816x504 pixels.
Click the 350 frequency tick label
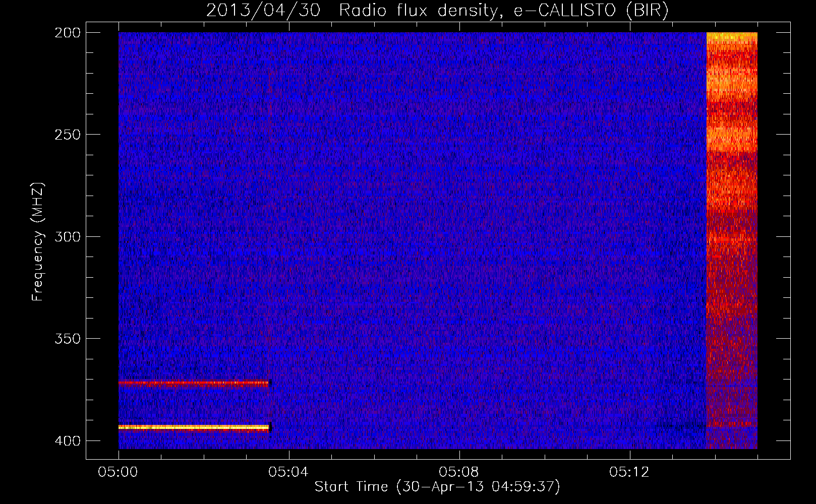pyautogui.click(x=67, y=338)
